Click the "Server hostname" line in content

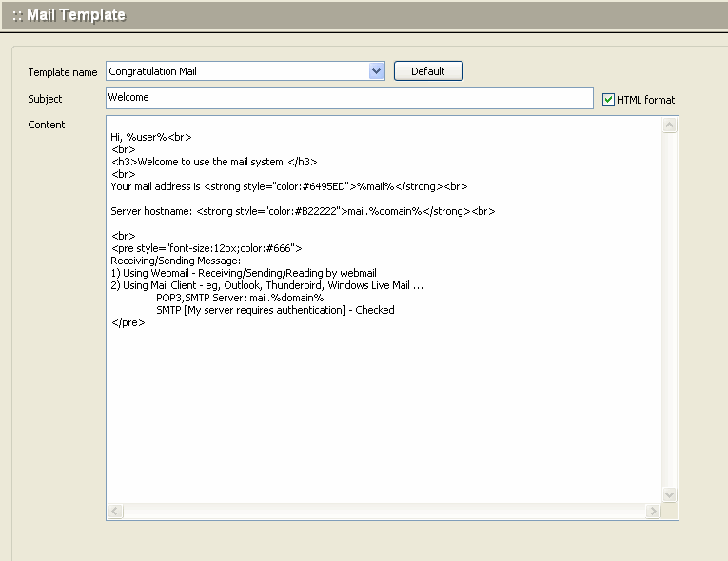click(302, 211)
